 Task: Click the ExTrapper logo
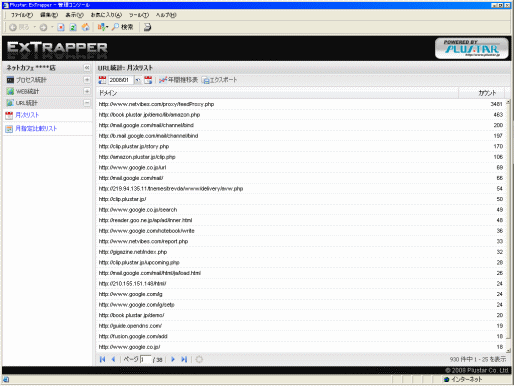click(57, 48)
